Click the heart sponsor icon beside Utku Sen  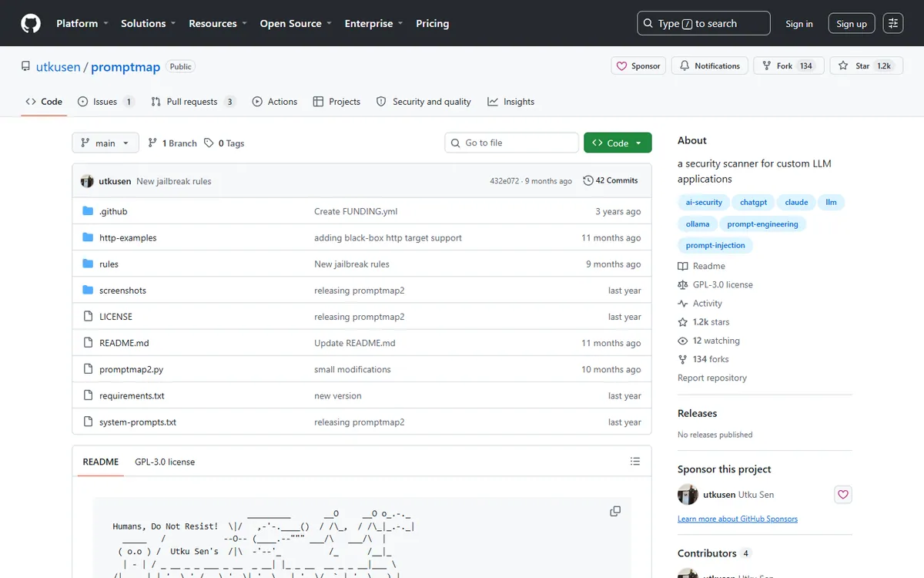tap(843, 495)
